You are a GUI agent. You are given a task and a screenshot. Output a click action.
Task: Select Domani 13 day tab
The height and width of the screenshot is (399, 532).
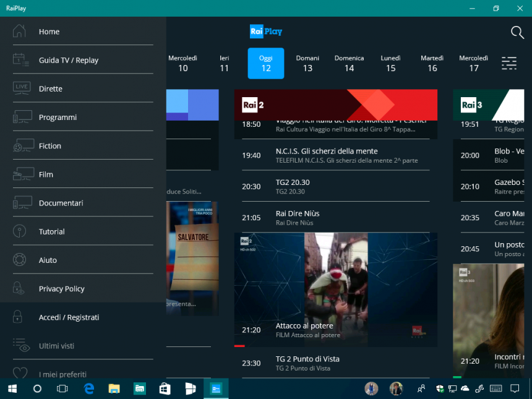(x=307, y=64)
